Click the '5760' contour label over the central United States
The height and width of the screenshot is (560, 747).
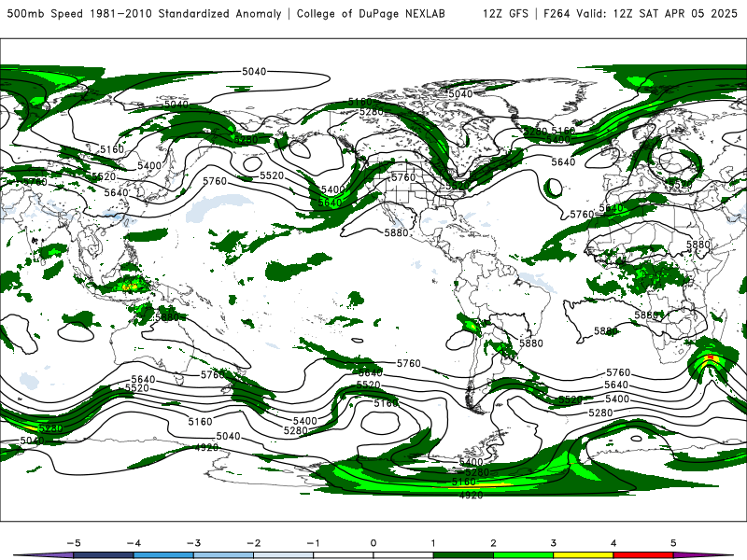[403, 177]
